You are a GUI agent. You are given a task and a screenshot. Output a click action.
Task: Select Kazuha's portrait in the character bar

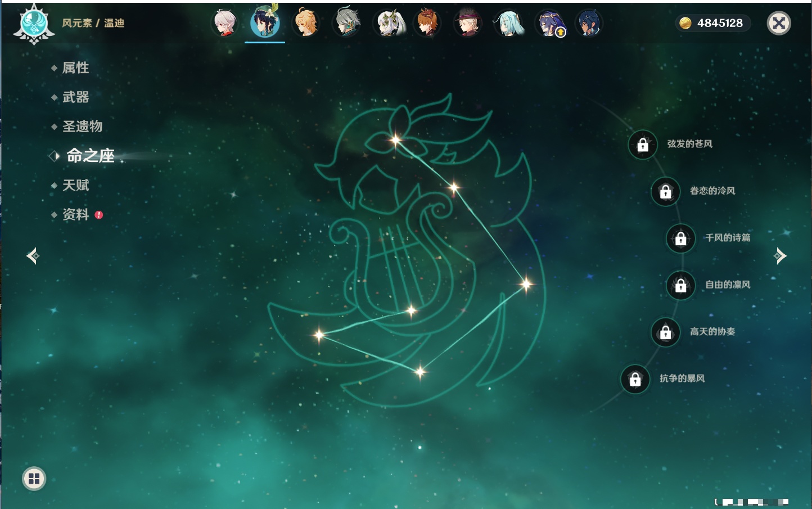click(x=225, y=24)
